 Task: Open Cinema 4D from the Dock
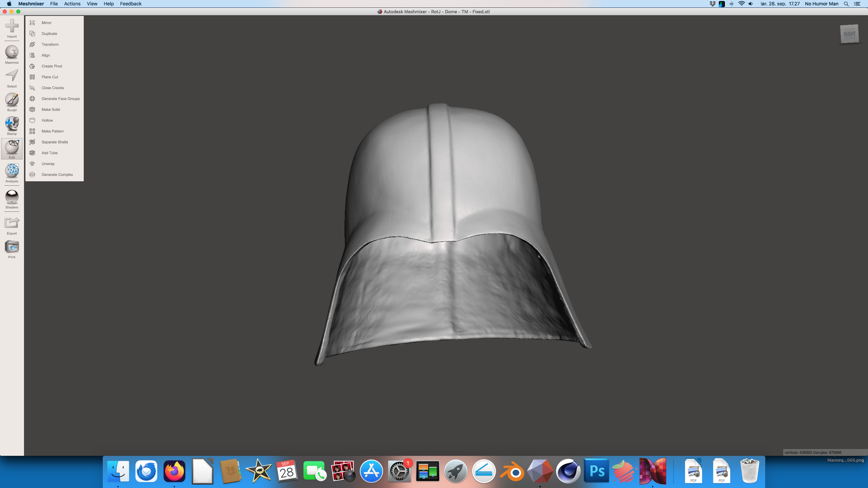pos(568,471)
